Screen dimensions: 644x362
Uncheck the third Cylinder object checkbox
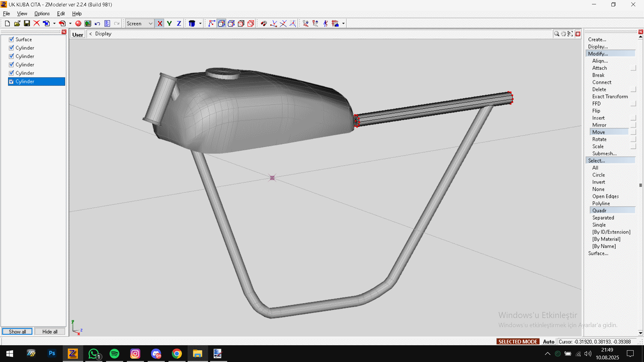point(11,65)
